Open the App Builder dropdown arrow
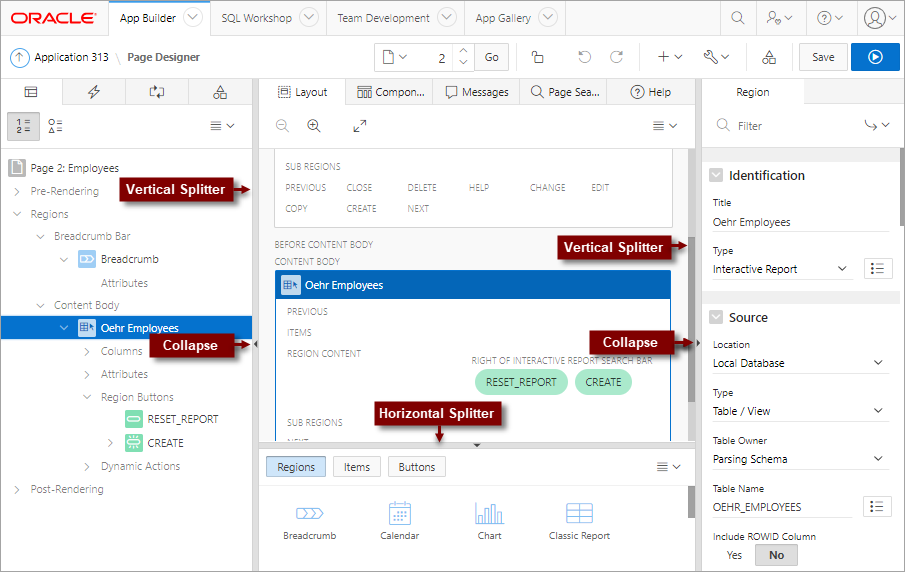 [193, 17]
